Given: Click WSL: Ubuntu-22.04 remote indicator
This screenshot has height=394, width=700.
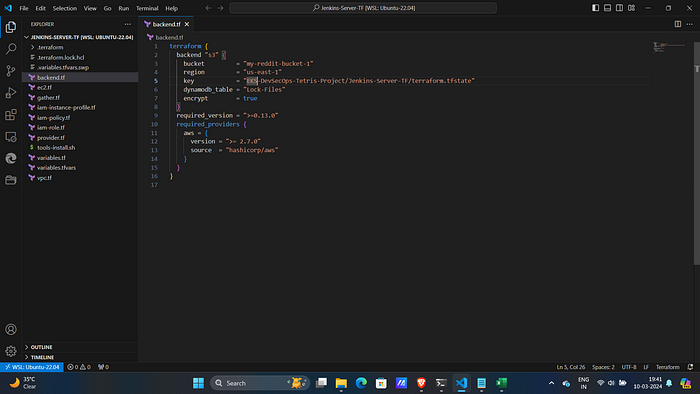Looking at the screenshot, I should click(32, 367).
